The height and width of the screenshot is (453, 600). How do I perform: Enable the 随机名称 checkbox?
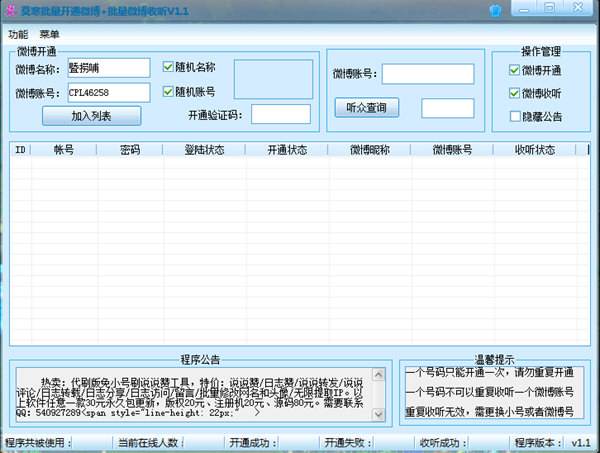pyautogui.click(x=168, y=67)
